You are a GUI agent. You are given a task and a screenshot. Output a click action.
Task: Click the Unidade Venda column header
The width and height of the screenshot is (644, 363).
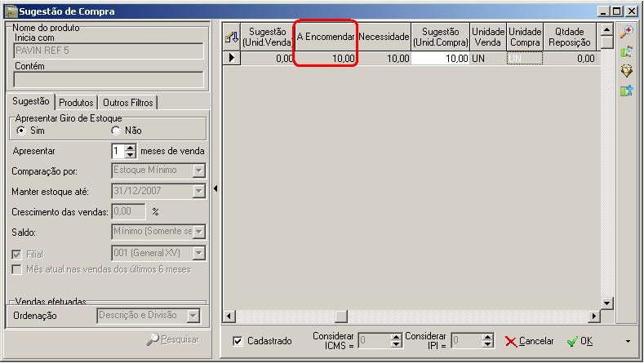pyautogui.click(x=488, y=37)
